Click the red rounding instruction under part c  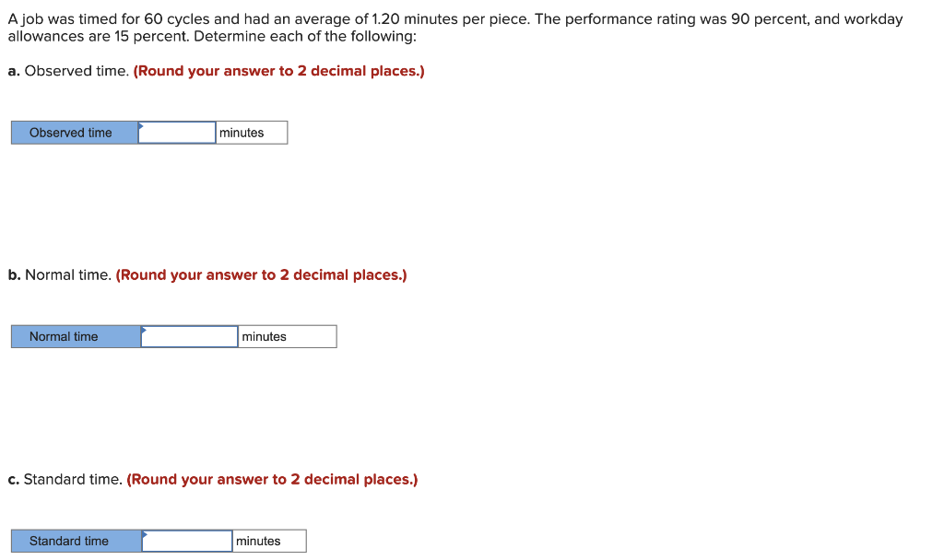point(271,479)
